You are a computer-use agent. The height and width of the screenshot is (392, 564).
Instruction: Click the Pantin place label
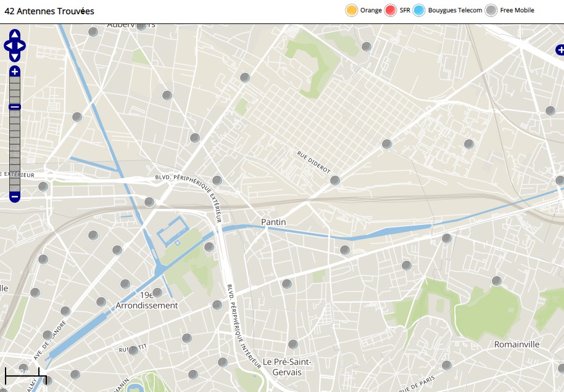[x=273, y=222]
